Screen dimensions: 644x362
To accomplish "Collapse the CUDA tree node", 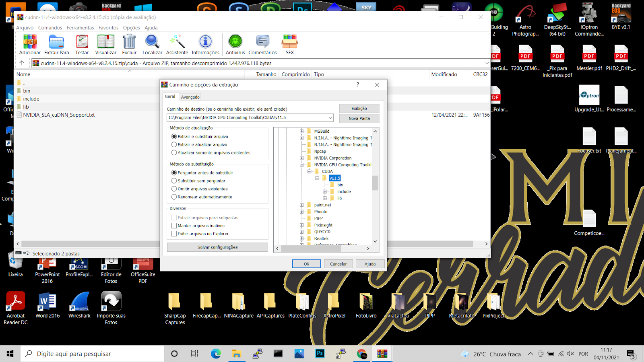I will 309,171.
